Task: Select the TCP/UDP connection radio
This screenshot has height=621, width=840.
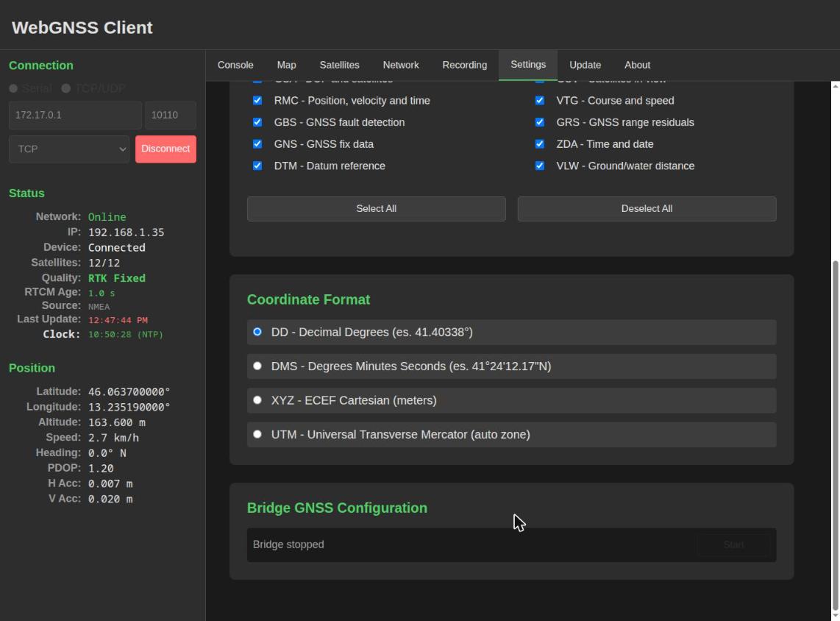Action: [66, 88]
